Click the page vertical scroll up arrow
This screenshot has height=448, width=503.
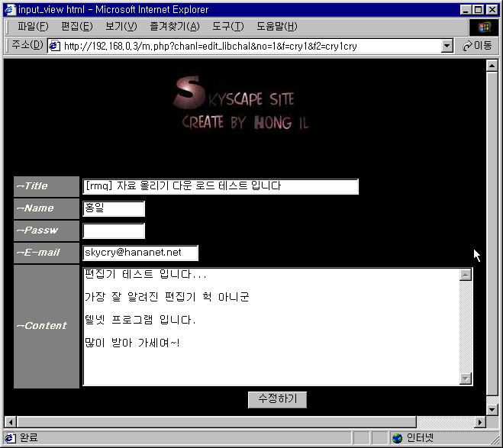pos(492,66)
